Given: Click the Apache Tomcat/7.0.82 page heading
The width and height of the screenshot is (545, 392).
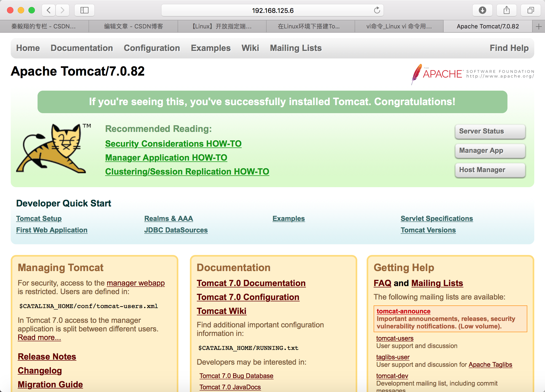Looking at the screenshot, I should (78, 71).
